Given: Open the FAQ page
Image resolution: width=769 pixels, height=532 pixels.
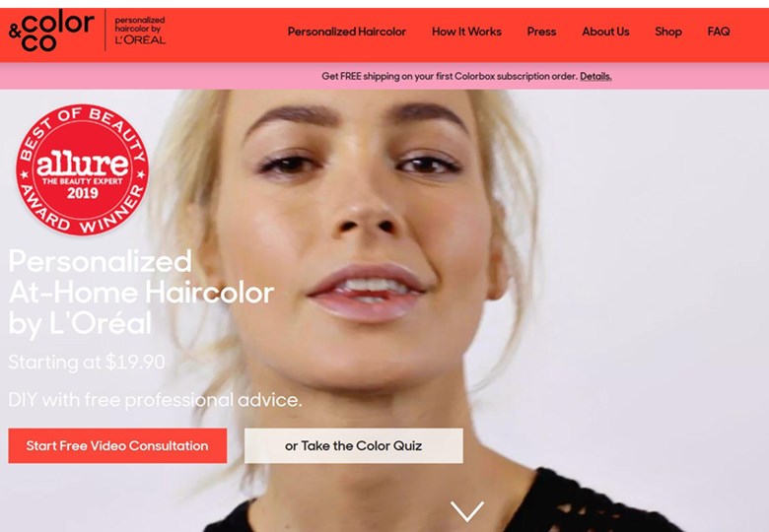Looking at the screenshot, I should 719,32.
